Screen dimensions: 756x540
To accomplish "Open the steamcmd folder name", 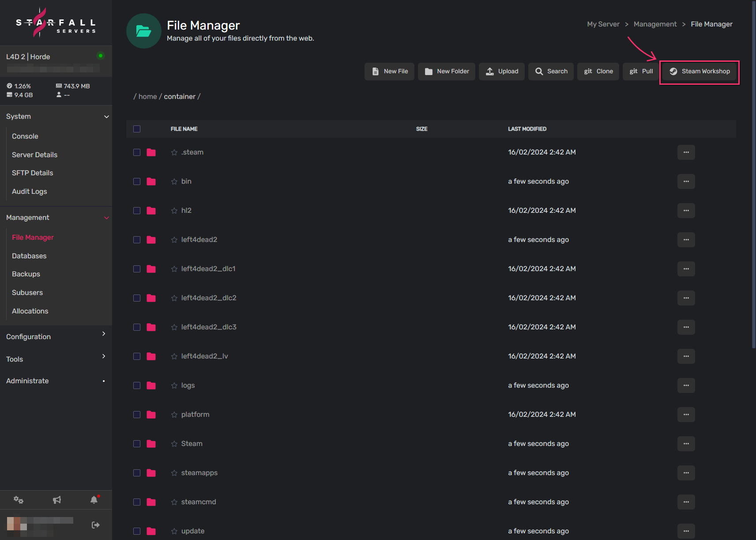I will click(199, 502).
